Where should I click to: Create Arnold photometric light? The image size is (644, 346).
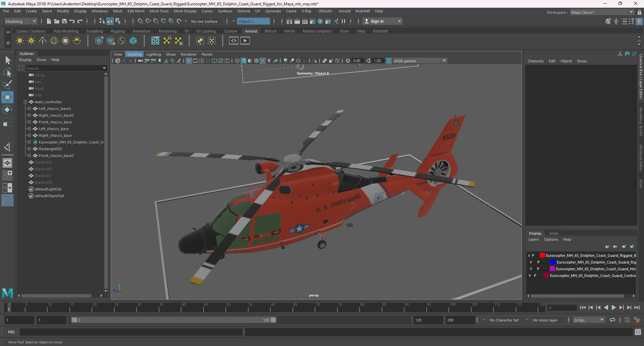pyautogui.click(x=43, y=41)
